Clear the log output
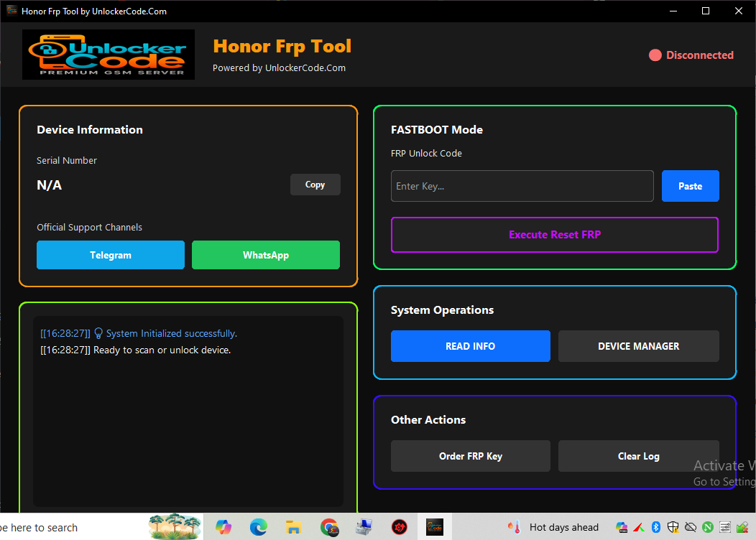 click(x=638, y=456)
